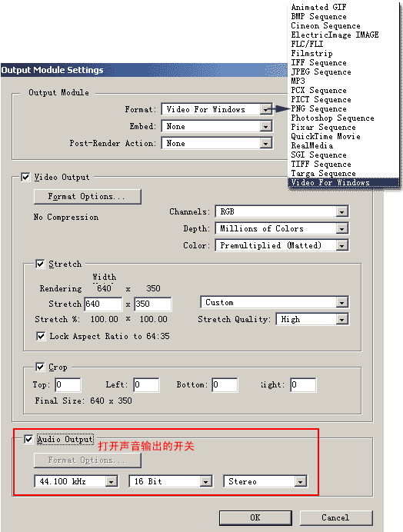The width and height of the screenshot is (403, 532).
Task: Click the Stretch % 100.00 width value
Action: [x=105, y=319]
